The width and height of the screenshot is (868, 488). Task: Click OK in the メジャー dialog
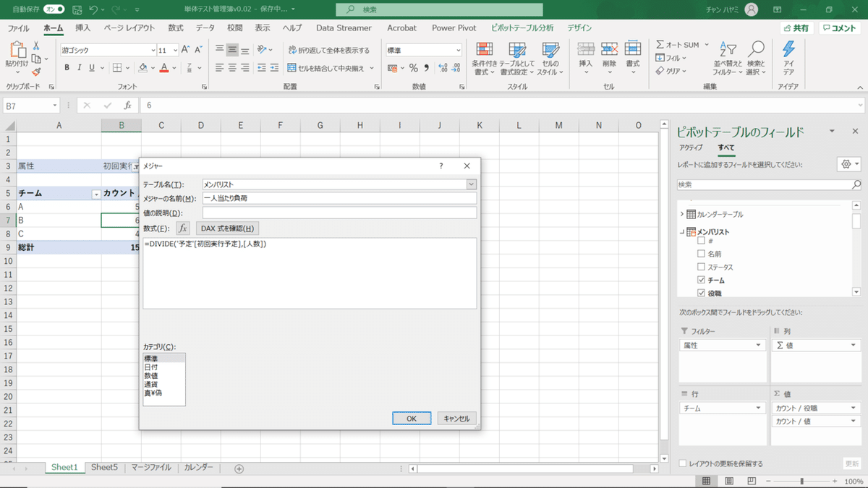coord(412,419)
